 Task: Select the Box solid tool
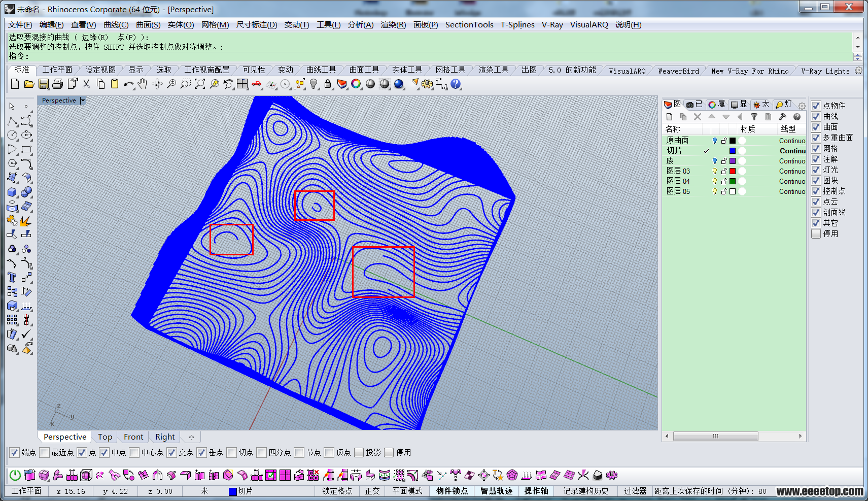pyautogui.click(x=12, y=192)
